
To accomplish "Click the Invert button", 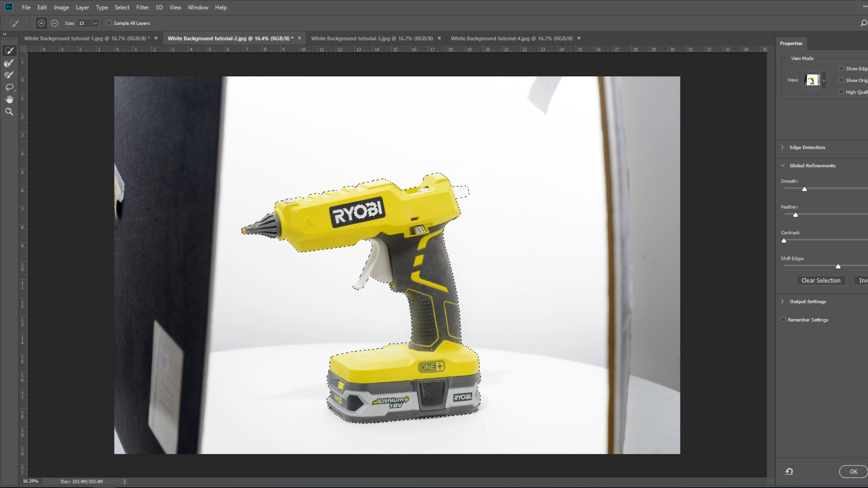I will click(x=861, y=281).
